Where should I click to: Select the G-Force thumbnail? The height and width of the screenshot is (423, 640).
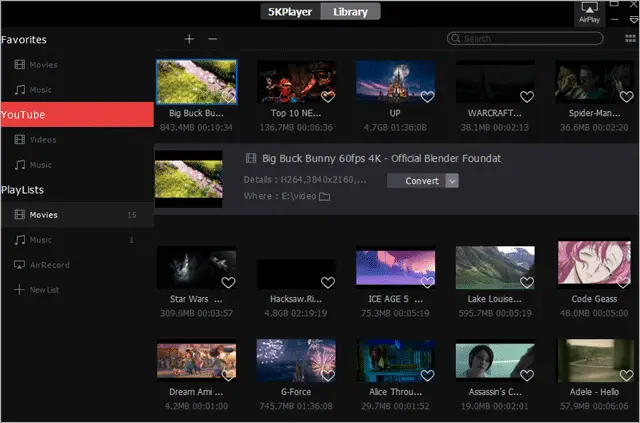click(296, 361)
